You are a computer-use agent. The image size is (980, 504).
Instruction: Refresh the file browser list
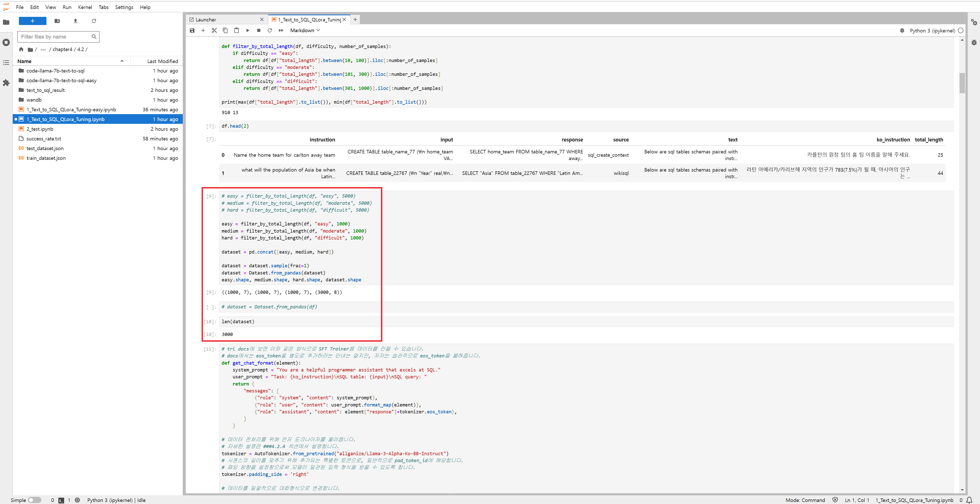coord(94,21)
